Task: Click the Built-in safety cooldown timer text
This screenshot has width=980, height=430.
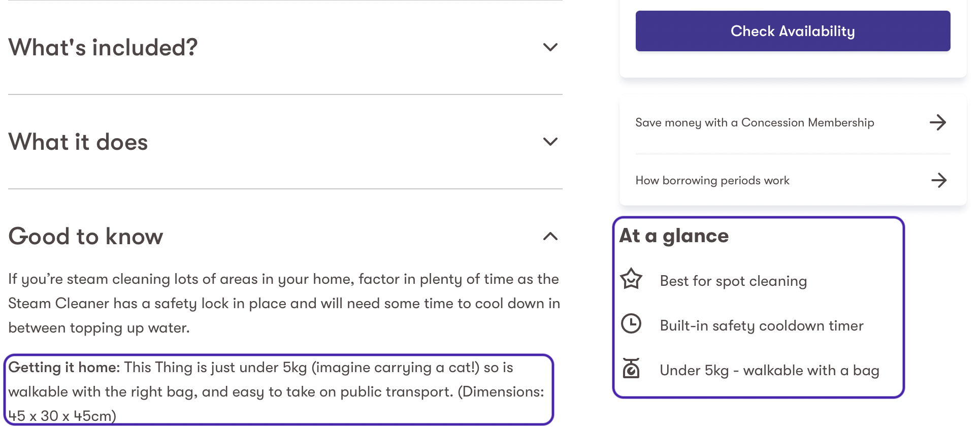Action: pyautogui.click(x=761, y=326)
